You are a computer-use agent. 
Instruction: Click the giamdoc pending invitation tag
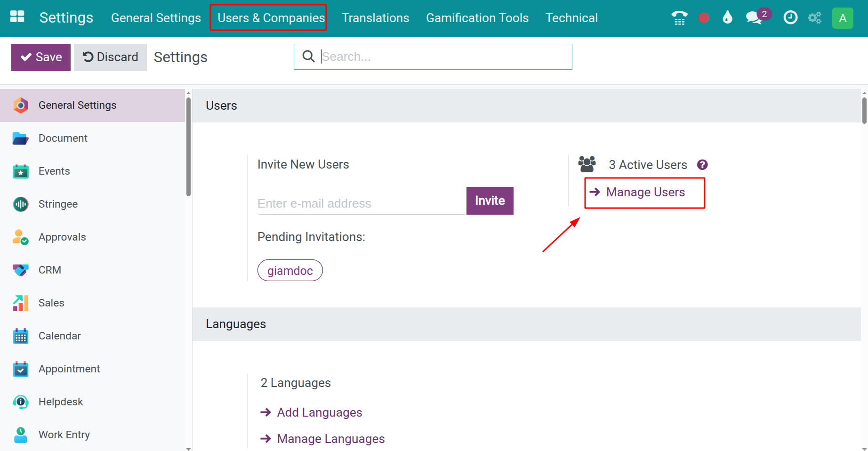pyautogui.click(x=290, y=271)
